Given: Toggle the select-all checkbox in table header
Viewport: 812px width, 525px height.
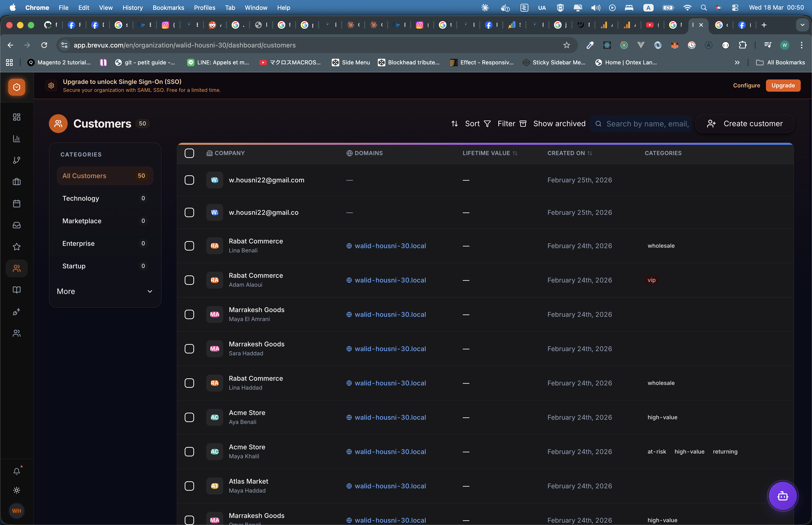Looking at the screenshot, I should (x=189, y=153).
